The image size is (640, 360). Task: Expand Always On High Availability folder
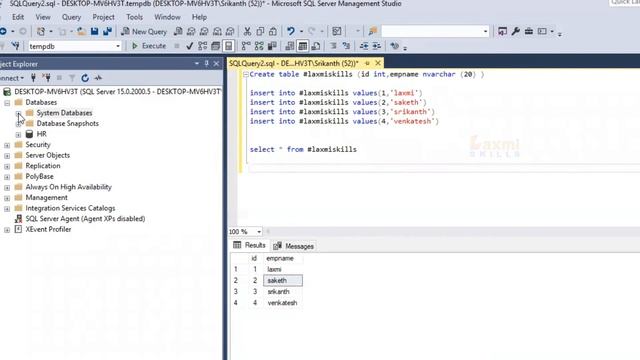7,187
